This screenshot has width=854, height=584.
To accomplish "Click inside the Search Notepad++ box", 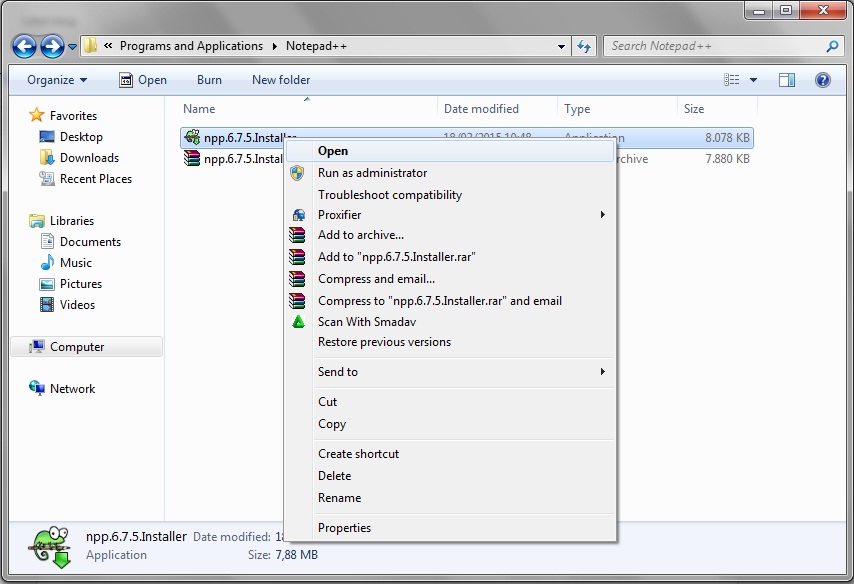I will (720, 45).
